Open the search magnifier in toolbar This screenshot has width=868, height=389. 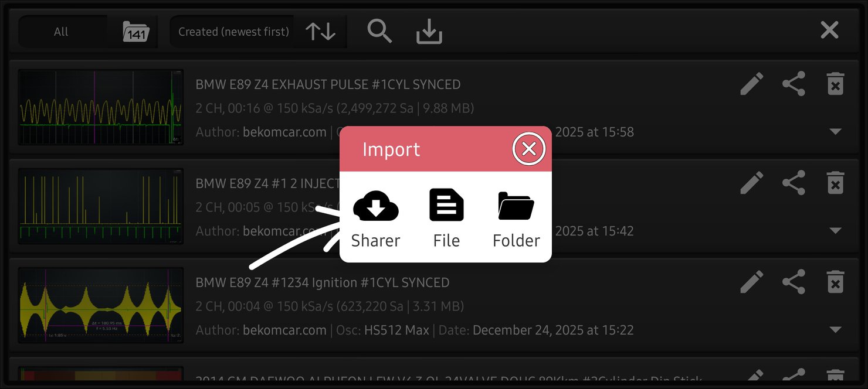pyautogui.click(x=379, y=31)
